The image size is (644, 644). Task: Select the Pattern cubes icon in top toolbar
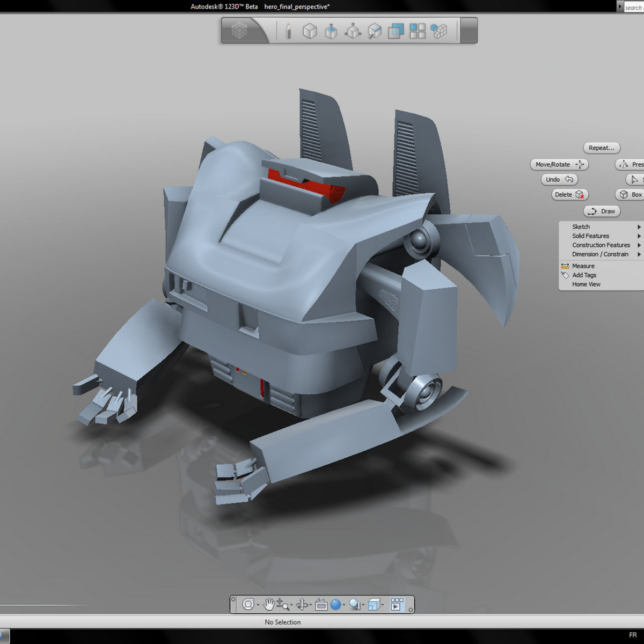pos(439,31)
